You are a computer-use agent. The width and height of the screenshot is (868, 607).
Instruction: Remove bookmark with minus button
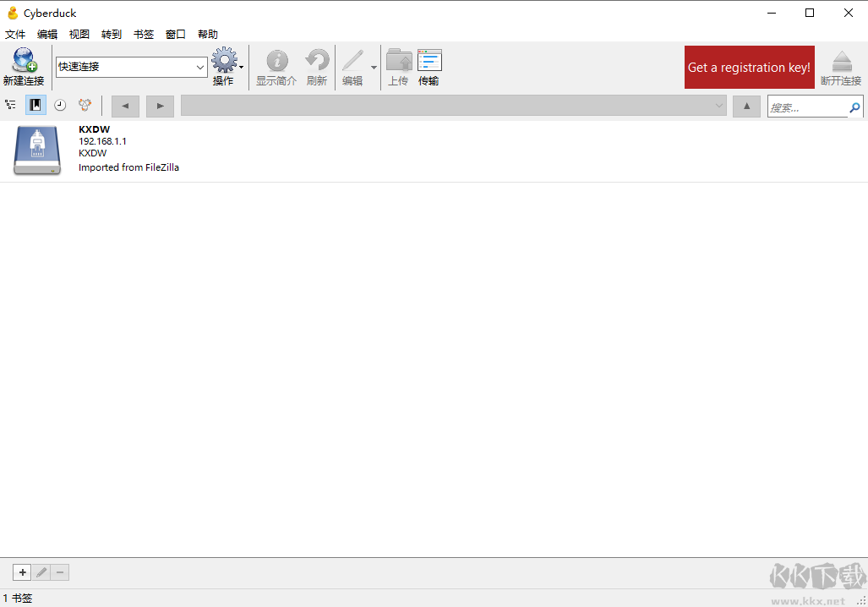click(60, 572)
